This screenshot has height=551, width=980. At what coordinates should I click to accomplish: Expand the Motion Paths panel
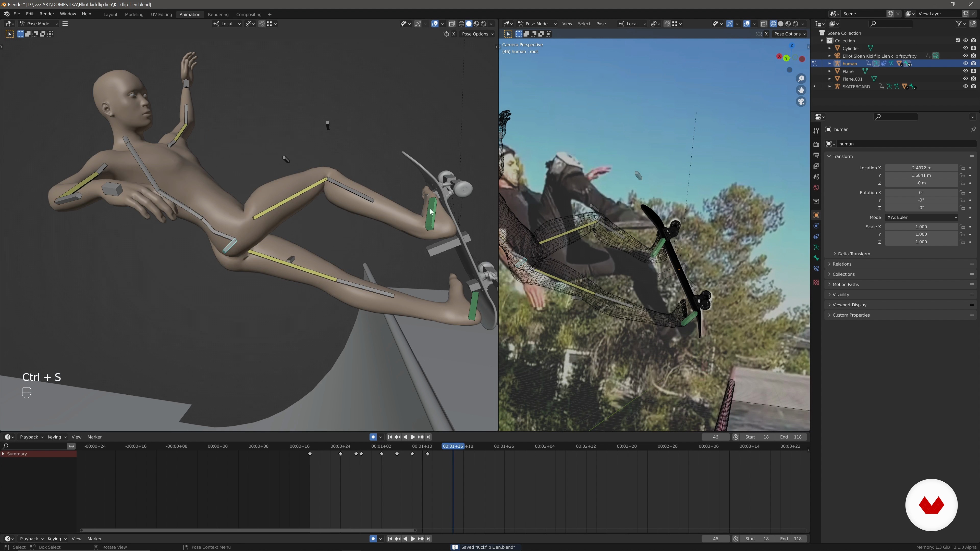[x=900, y=284]
